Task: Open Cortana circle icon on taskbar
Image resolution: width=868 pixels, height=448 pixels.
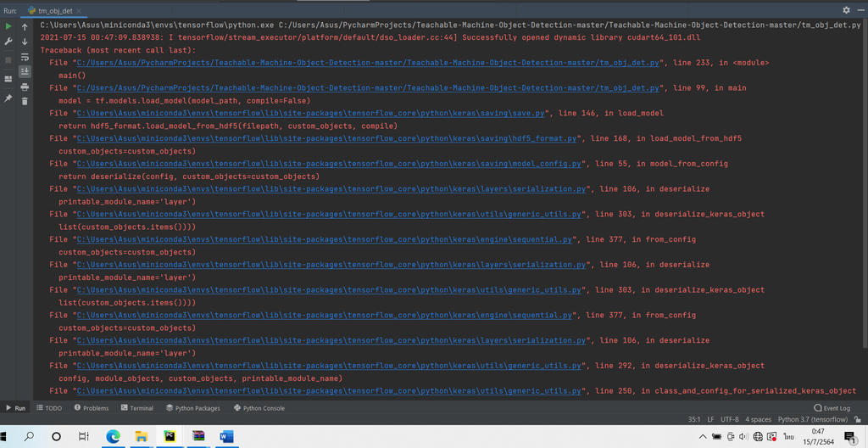Action: pos(57,437)
